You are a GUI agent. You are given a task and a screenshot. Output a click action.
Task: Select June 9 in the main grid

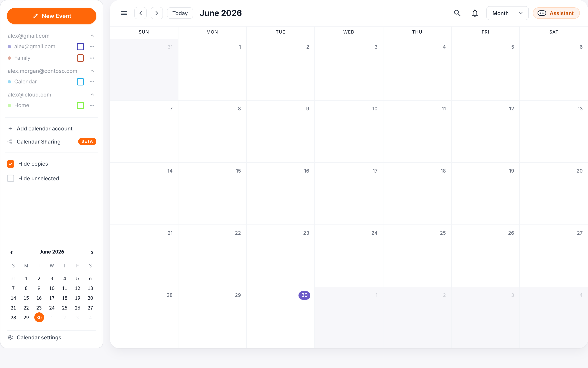click(280, 131)
